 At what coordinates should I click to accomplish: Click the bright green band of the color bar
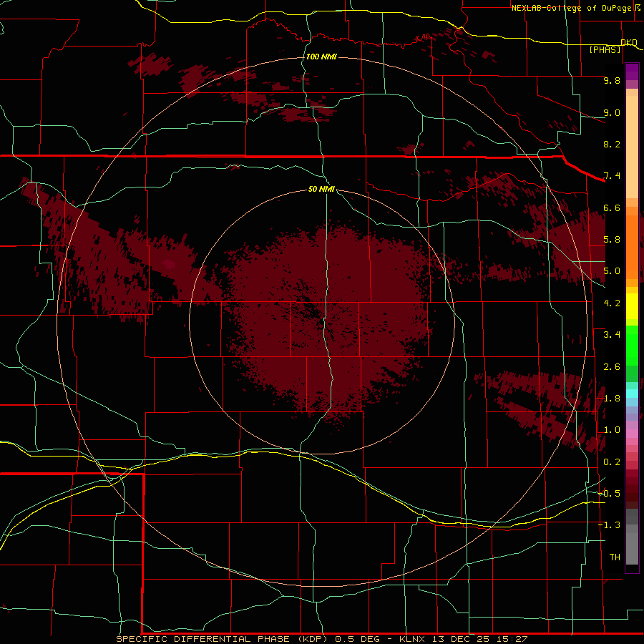pos(632,346)
